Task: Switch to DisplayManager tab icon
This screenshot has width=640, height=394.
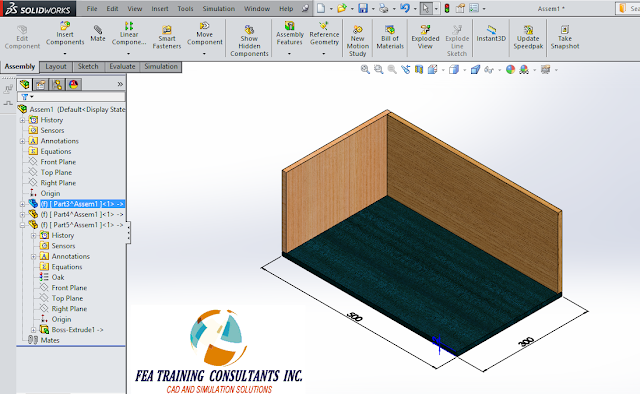Action: [73, 85]
